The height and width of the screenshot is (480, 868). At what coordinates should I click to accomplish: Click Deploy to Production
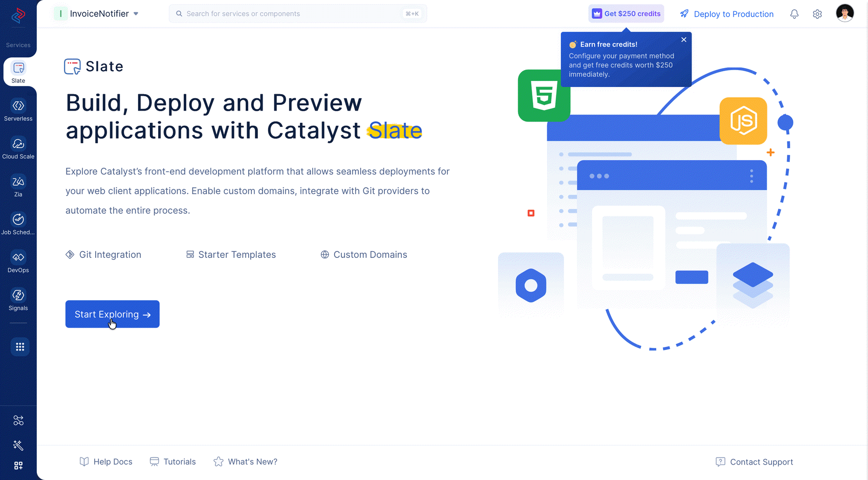(x=727, y=14)
